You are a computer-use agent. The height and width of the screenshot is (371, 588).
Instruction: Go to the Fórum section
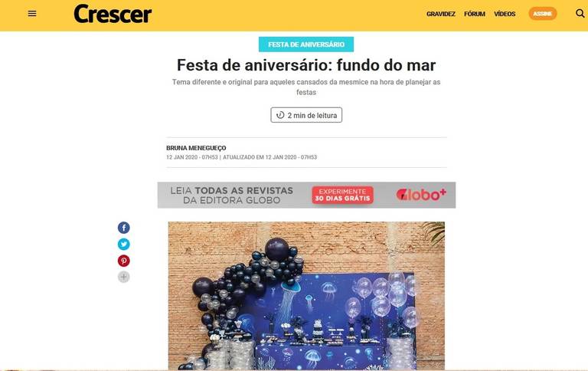point(475,14)
